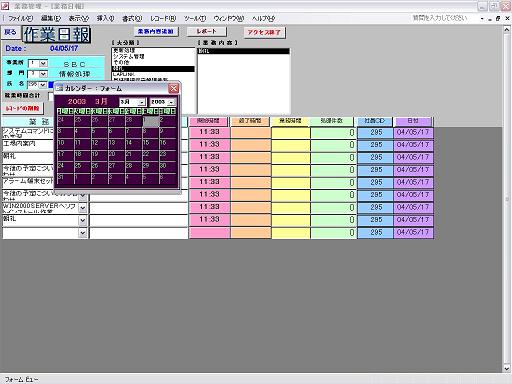Expand the 部門 combo box arrow
The width and height of the screenshot is (512, 384).
[x=43, y=74]
